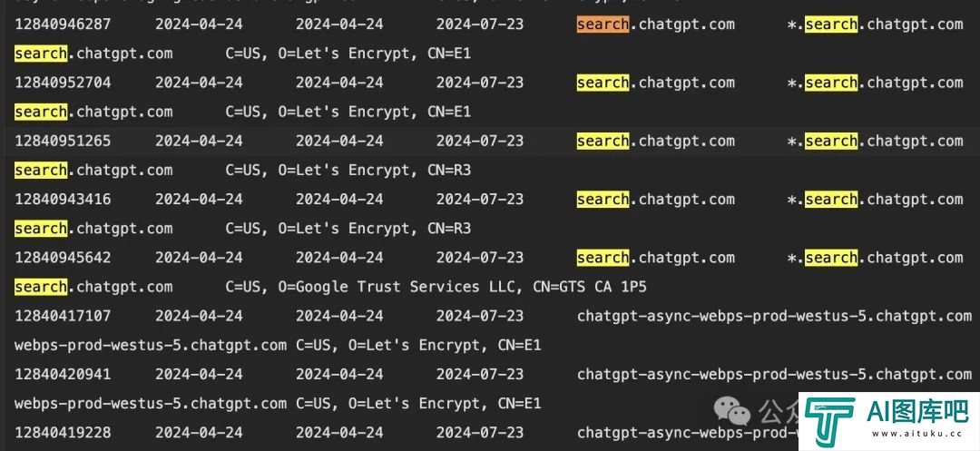Click yellow search highlight beside Google Trust issuer
The image size is (980, 451).
(x=41, y=287)
